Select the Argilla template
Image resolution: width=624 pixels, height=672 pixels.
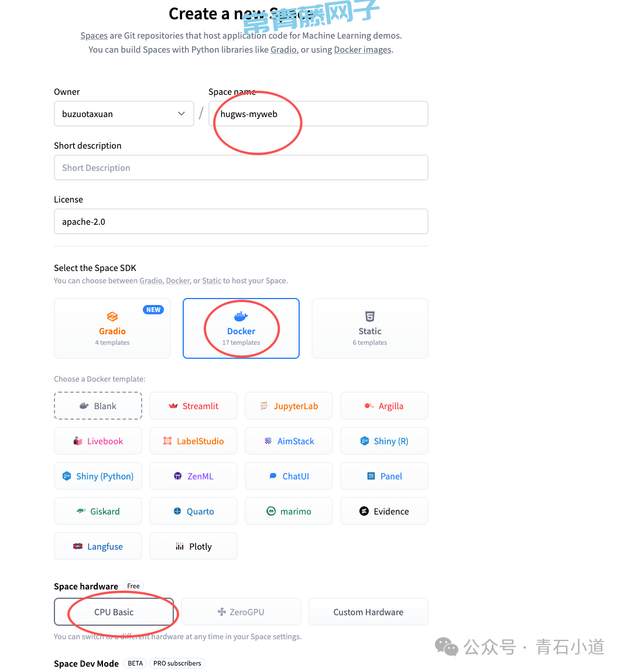pyautogui.click(x=384, y=406)
